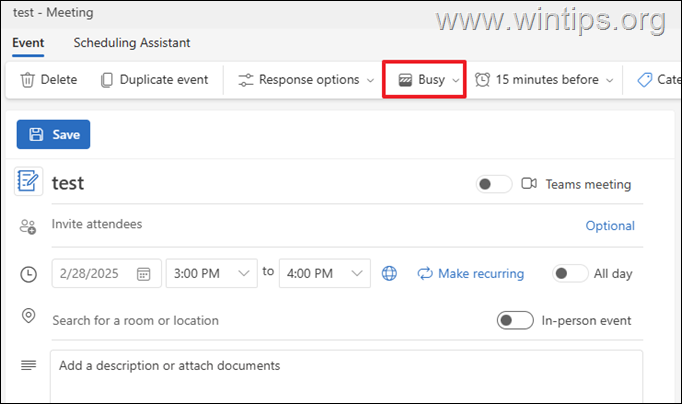Click the floppy disk icon in Save
The width and height of the screenshot is (682, 404).
(x=36, y=134)
